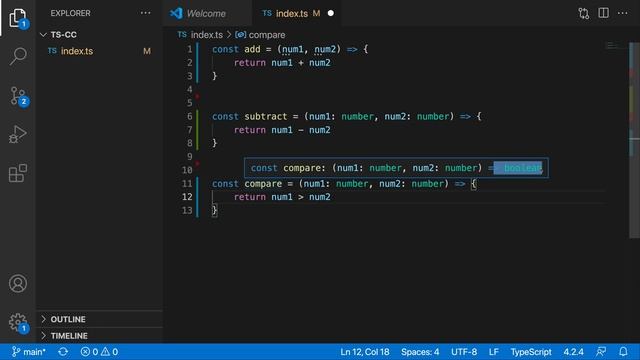
Task: Click Open Changes icon in editor toolbar
Action: [584, 13]
